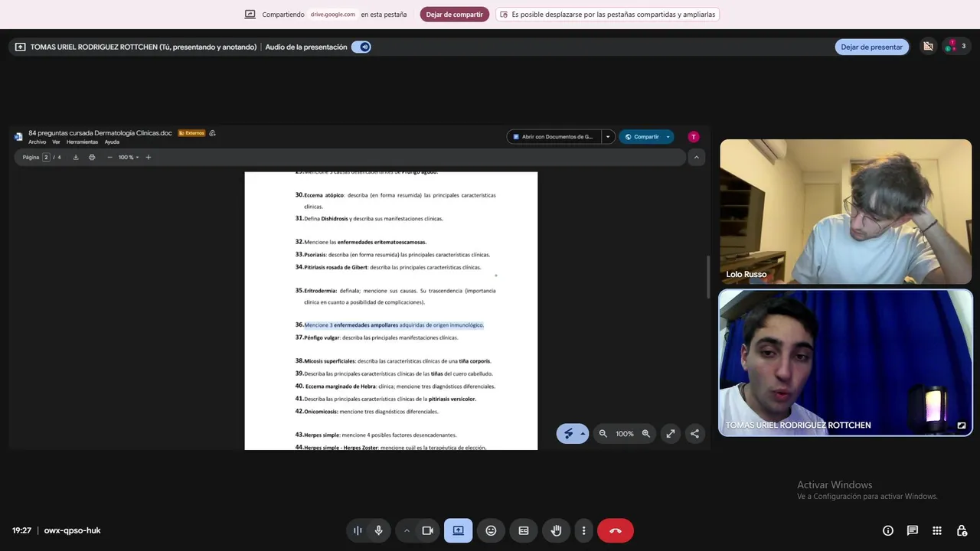The width and height of the screenshot is (980, 551).
Task: Send a reaction with the emoji button
Action: click(491, 530)
